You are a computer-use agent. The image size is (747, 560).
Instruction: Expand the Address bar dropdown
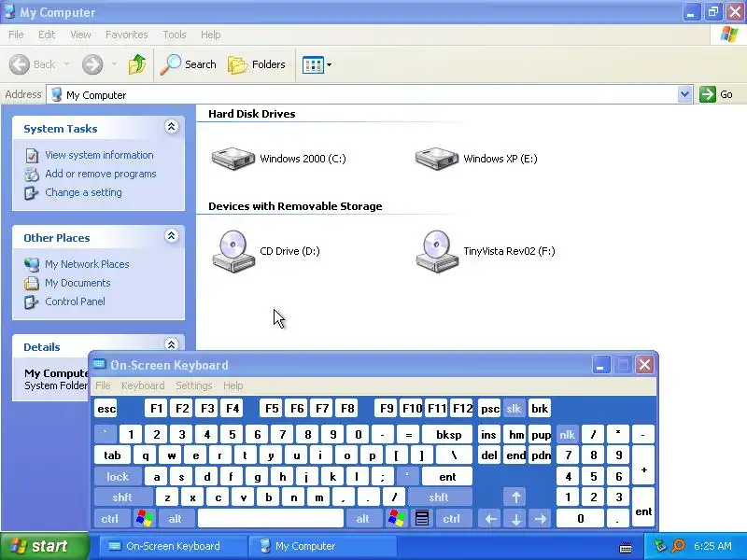pyautogui.click(x=684, y=94)
